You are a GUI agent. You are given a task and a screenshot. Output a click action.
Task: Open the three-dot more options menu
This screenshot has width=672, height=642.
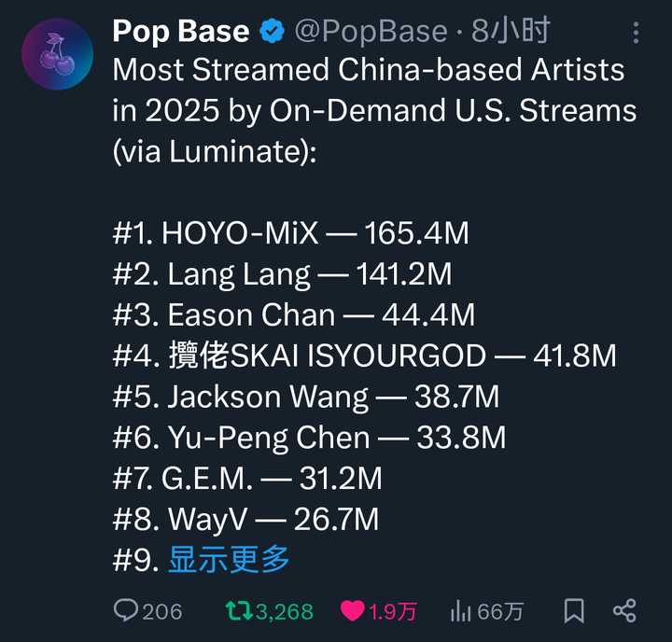pos(637,33)
